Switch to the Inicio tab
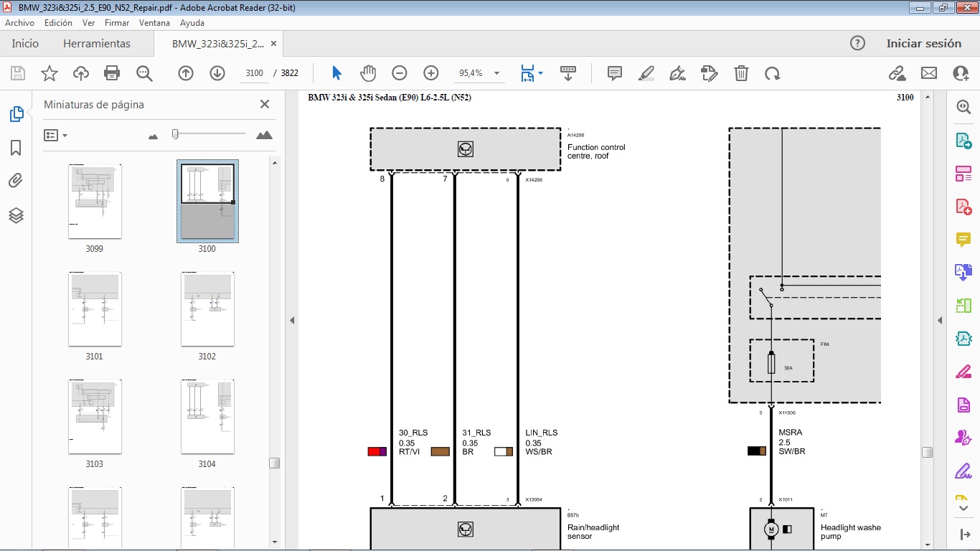Viewport: 980px width, 551px height. (25, 43)
